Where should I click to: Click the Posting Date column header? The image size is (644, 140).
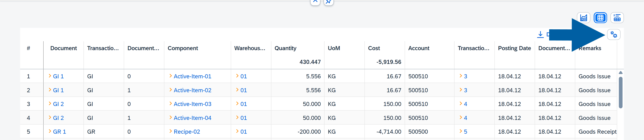514,48
